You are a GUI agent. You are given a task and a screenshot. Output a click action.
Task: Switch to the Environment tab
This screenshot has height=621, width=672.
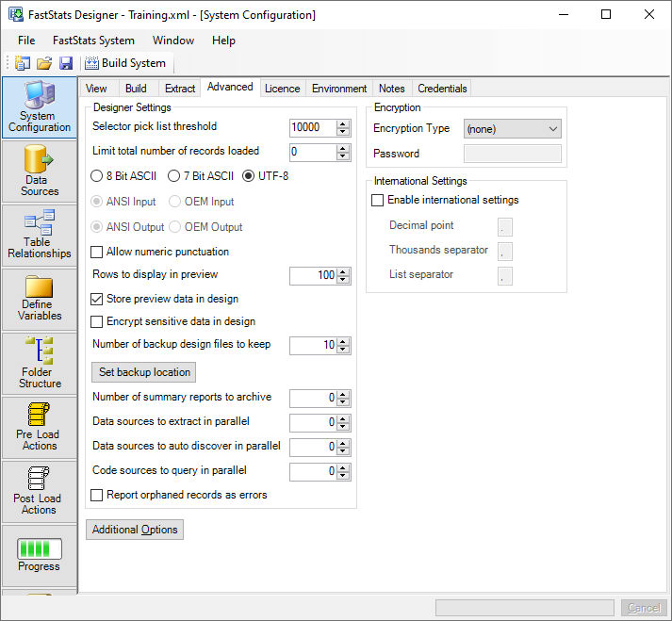tap(339, 89)
